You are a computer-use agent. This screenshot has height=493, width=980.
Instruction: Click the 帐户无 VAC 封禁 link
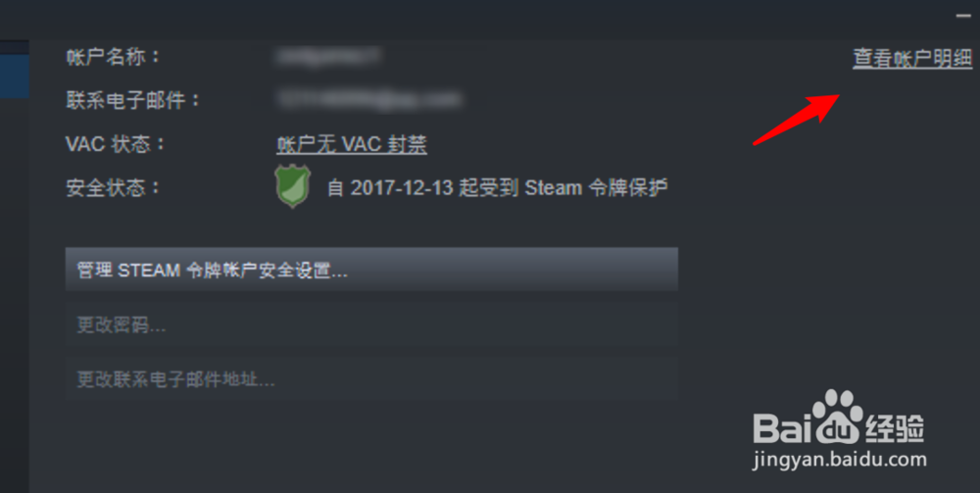coord(352,144)
